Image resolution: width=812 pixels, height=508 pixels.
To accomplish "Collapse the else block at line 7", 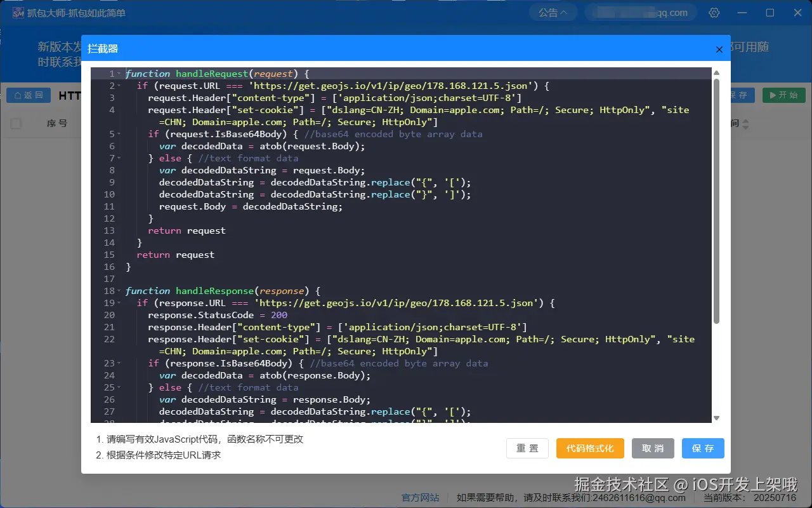I will [x=119, y=158].
